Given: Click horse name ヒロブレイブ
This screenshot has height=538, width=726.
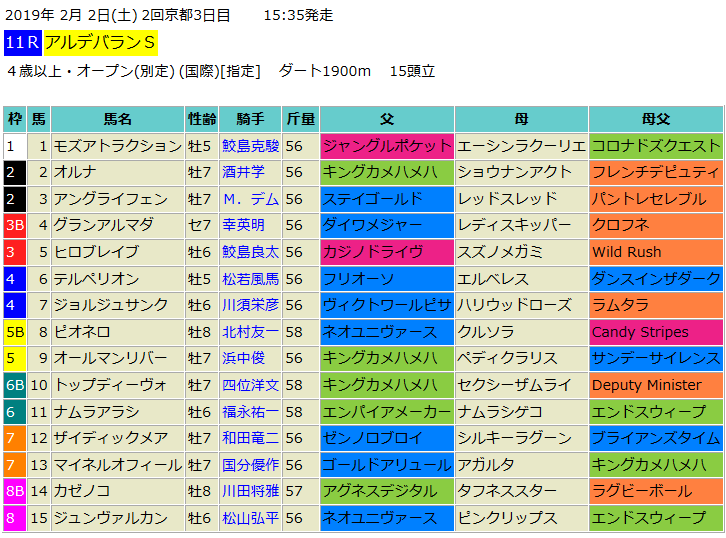Looking at the screenshot, I should tap(96, 252).
